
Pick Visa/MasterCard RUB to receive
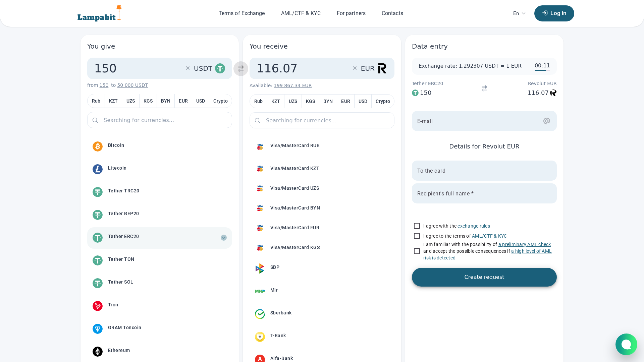322,147
